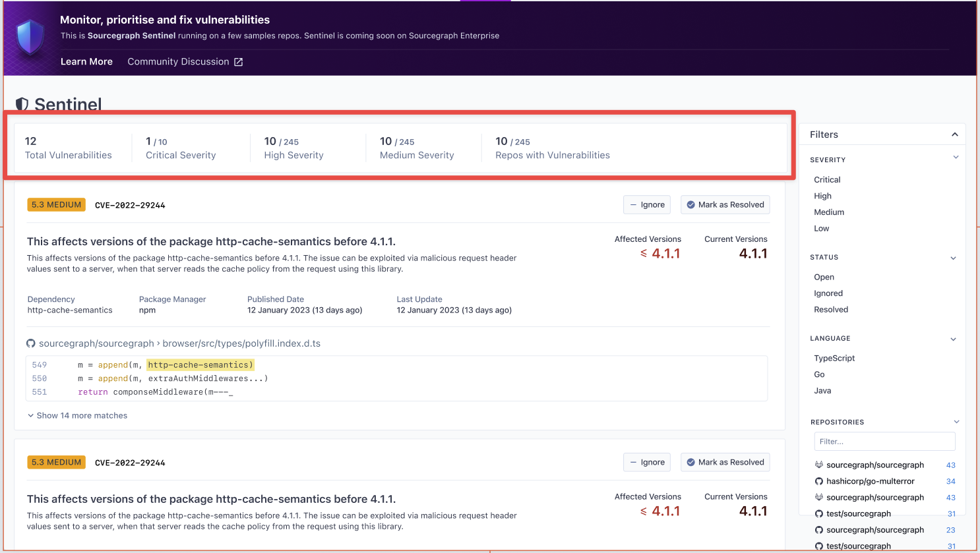Ignore the vulnerability in the top CVE card
This screenshot has height=553, width=980.
(x=647, y=205)
